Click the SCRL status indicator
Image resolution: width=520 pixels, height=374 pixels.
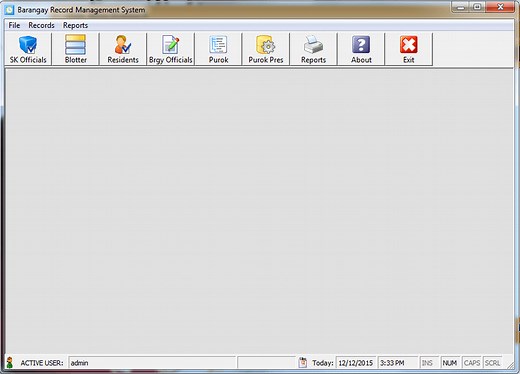[x=492, y=363]
